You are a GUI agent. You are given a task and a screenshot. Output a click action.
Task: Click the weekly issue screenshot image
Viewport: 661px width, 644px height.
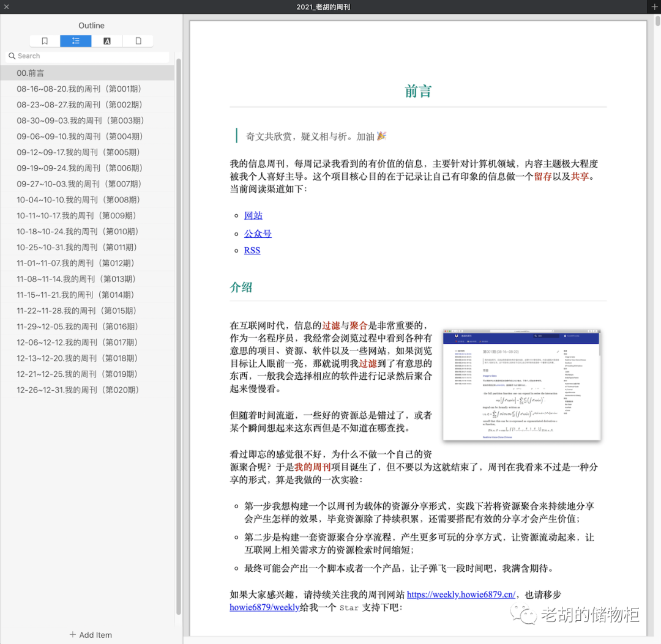[x=521, y=384]
